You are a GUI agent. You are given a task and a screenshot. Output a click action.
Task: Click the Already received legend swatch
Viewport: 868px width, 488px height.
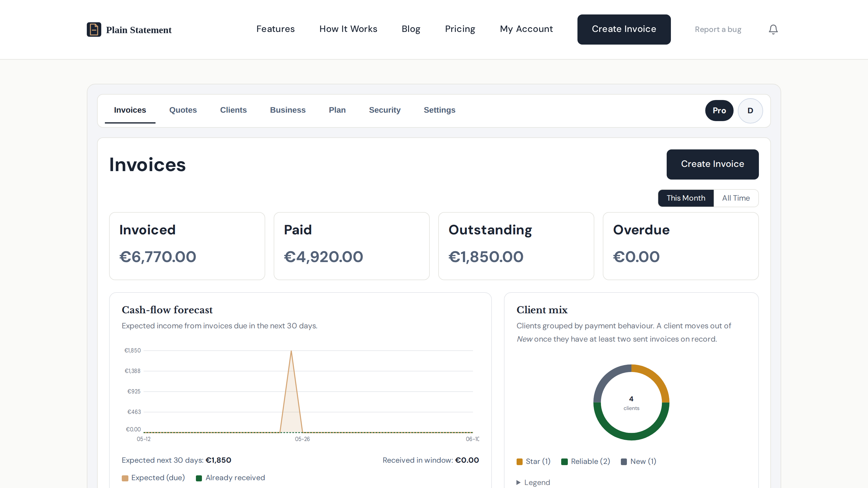(x=199, y=478)
